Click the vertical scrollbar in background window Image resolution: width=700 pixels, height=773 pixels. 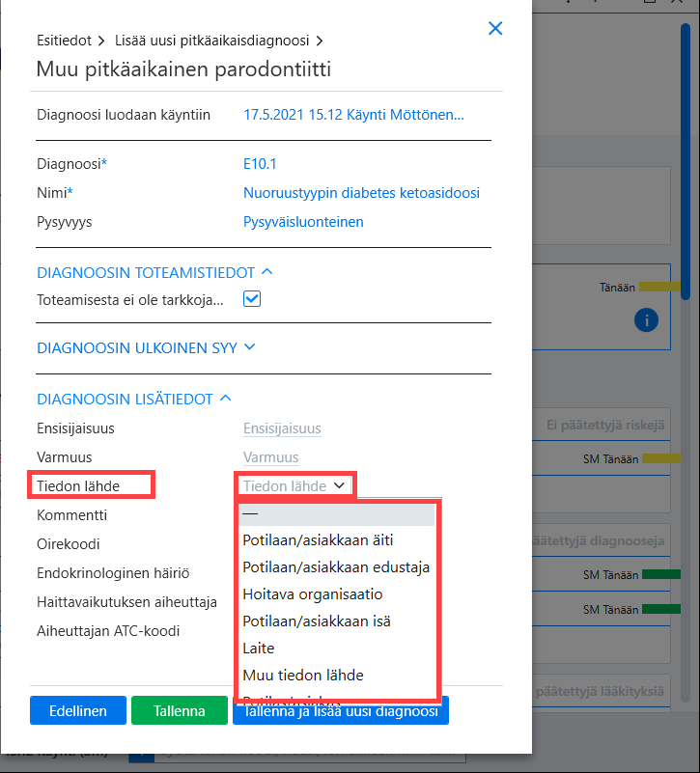coord(686,162)
